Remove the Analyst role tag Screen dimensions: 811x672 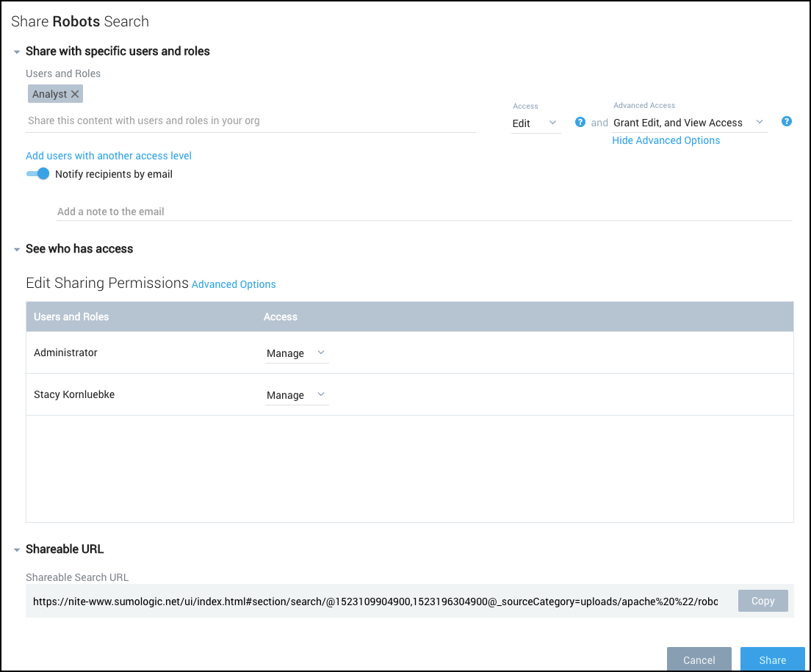point(75,94)
